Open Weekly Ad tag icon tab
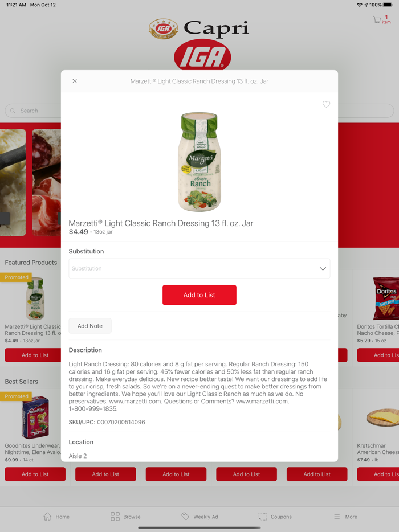Image resolution: width=399 pixels, height=532 pixels. 185,517
